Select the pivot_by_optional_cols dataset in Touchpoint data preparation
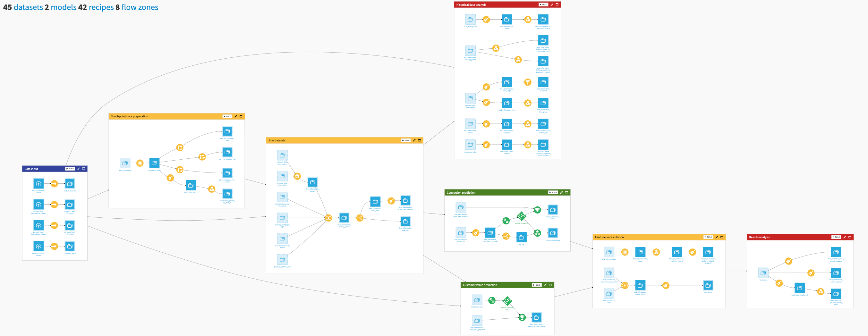This screenshot has height=336, width=868. coord(227,152)
